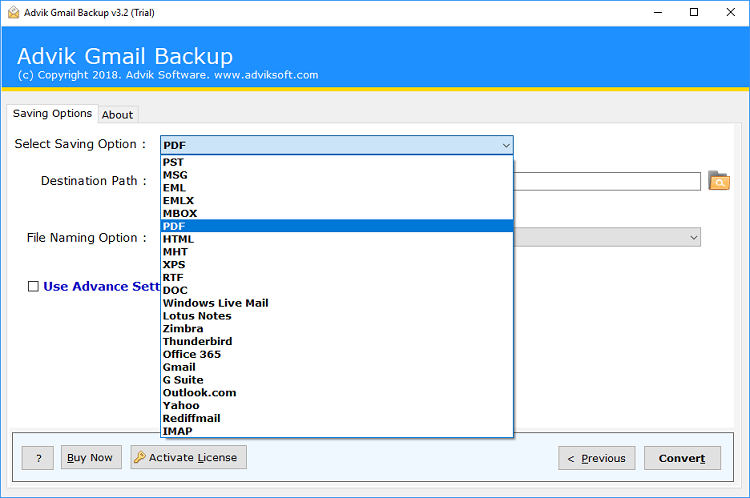750x498 pixels.
Task: Enable the Use Advance Settings checkbox
Action: [x=33, y=287]
